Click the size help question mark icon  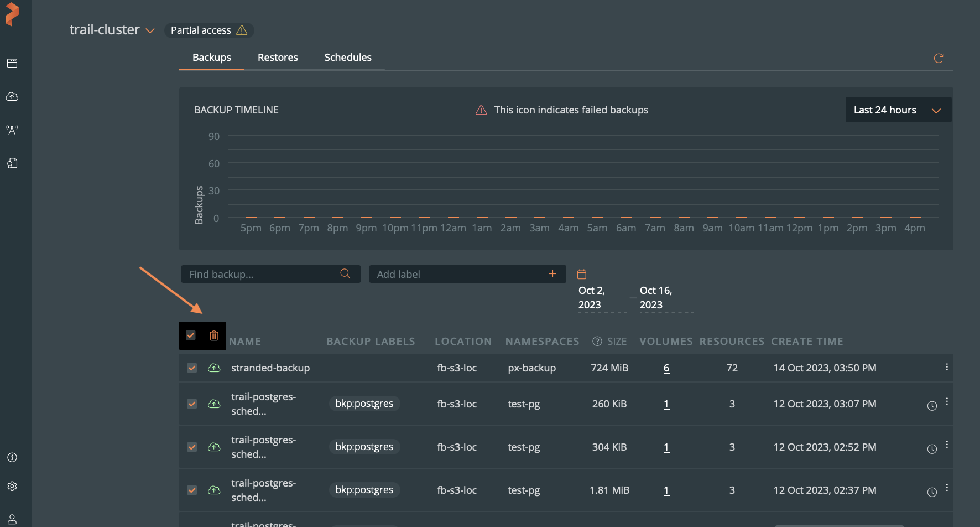point(597,342)
